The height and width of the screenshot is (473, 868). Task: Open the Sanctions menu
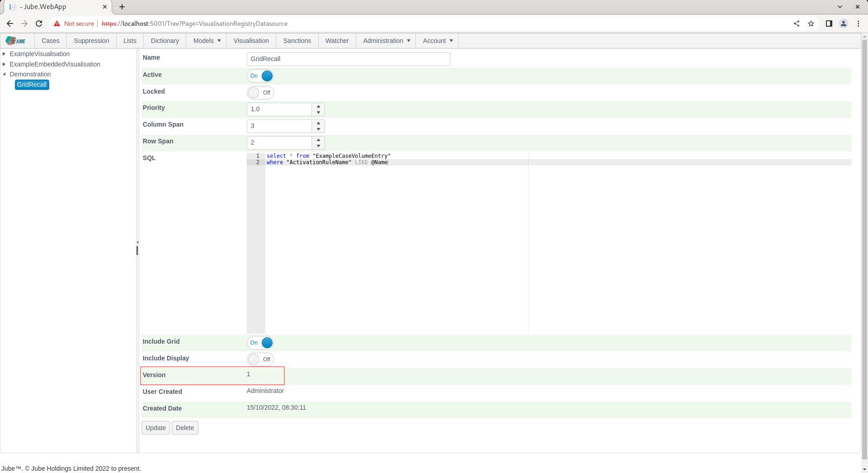click(297, 41)
